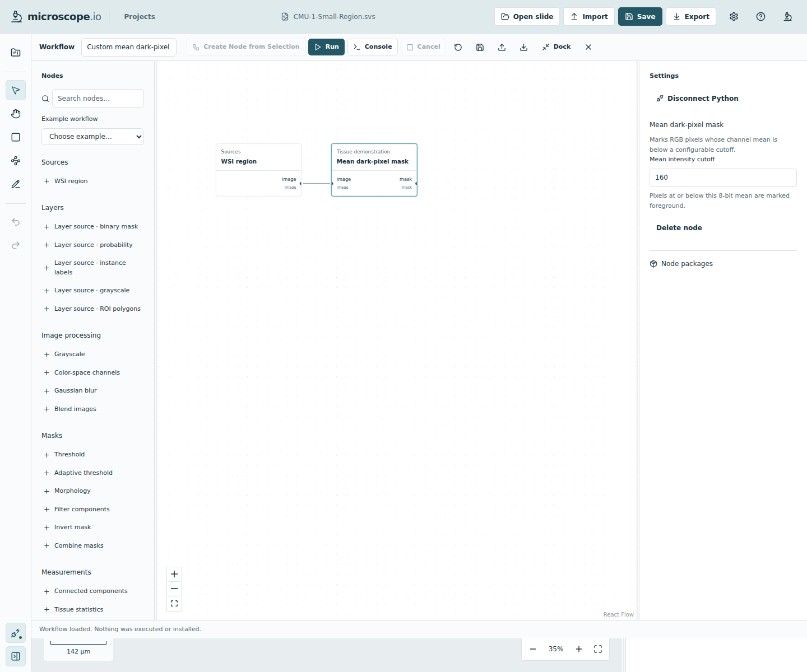The width and height of the screenshot is (807, 672).
Task: Fit the workflow canvas view
Action: 174,604
